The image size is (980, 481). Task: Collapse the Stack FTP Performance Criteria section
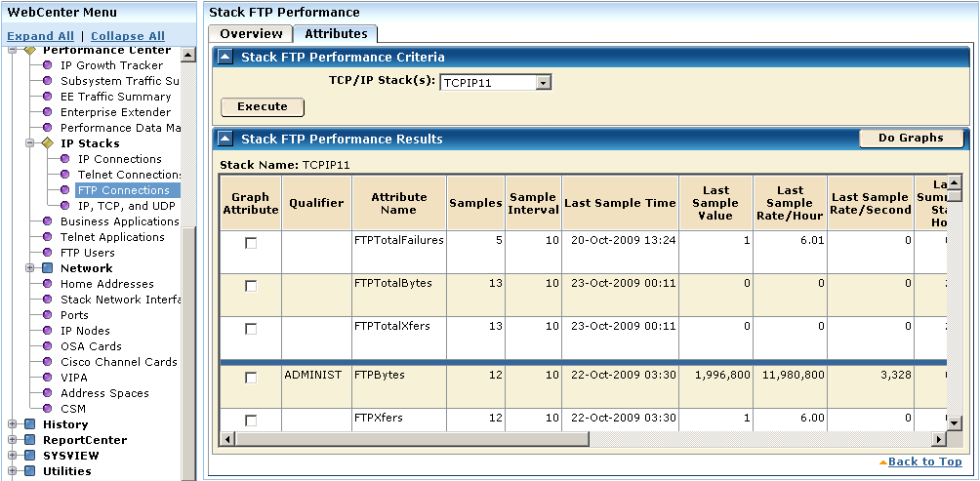coord(225,57)
